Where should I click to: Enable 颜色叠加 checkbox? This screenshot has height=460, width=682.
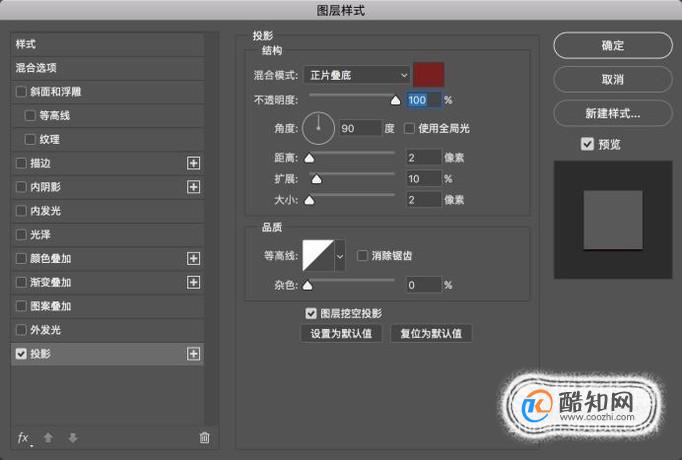pos(21,258)
